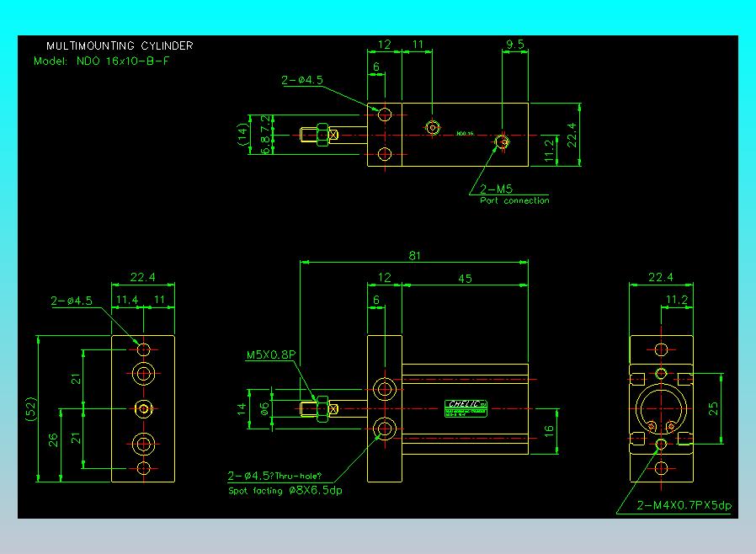Select the upper mounting hole in top view

pos(385,114)
